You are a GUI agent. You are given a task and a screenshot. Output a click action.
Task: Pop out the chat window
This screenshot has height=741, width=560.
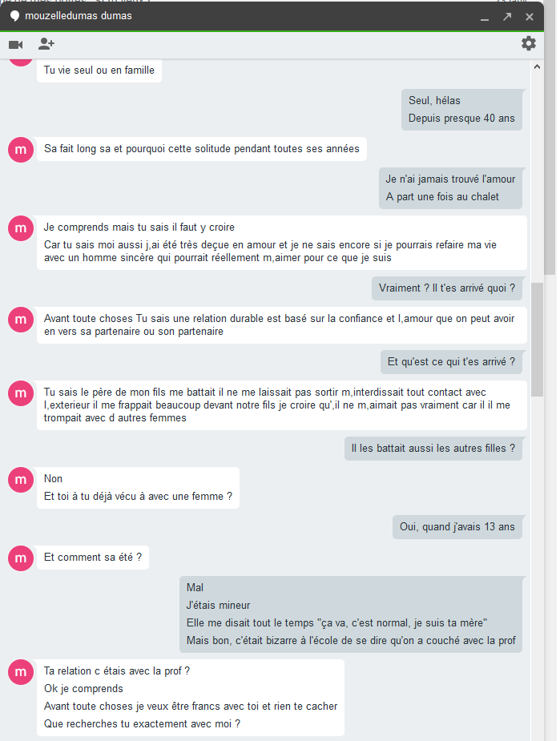pyautogui.click(x=507, y=17)
